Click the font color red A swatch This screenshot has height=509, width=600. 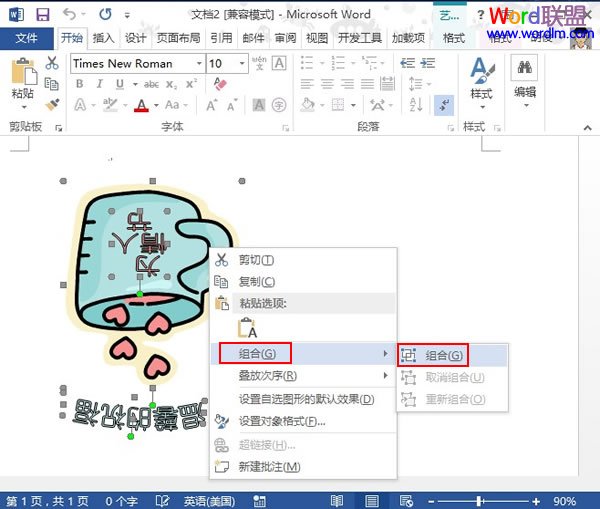(x=141, y=106)
